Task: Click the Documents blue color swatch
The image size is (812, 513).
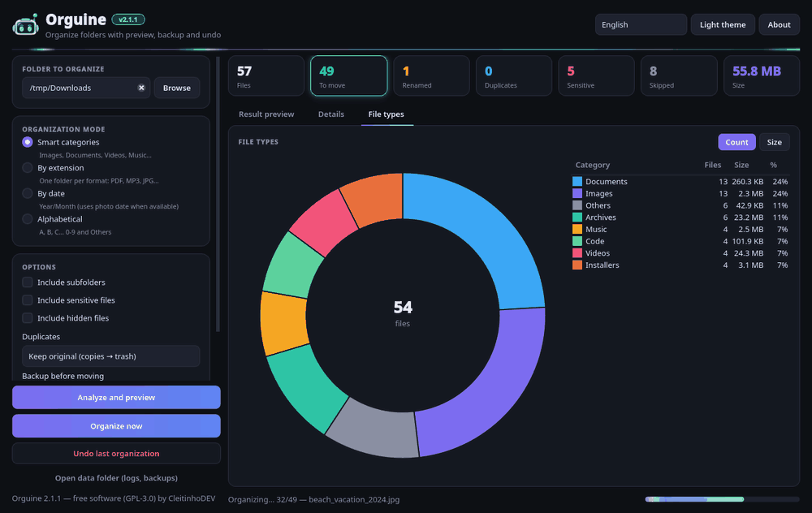Action: point(577,182)
